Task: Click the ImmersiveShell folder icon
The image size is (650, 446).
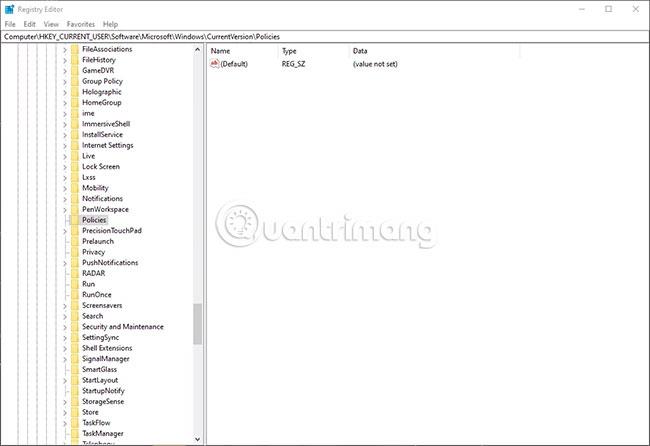Action: tap(75, 124)
